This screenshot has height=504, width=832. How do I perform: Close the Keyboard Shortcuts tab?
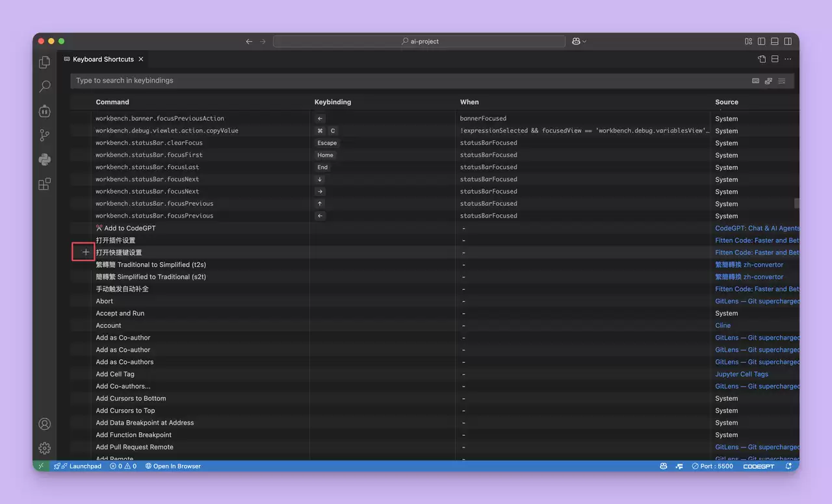[x=140, y=59]
